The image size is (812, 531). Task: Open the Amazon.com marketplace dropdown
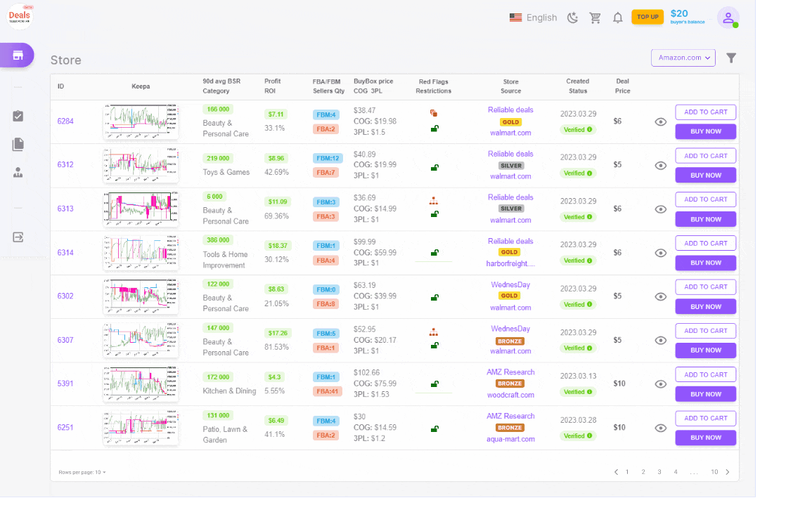pos(683,58)
